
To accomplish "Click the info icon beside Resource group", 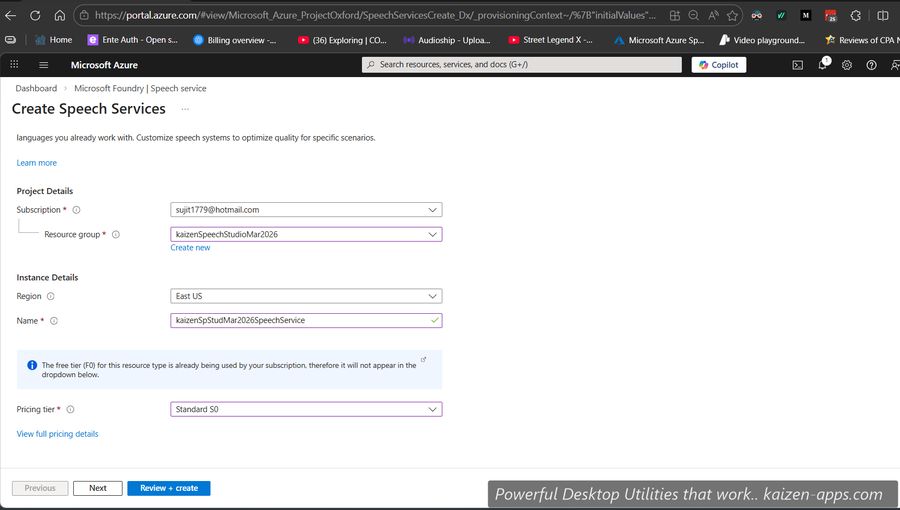I will [x=116, y=235].
